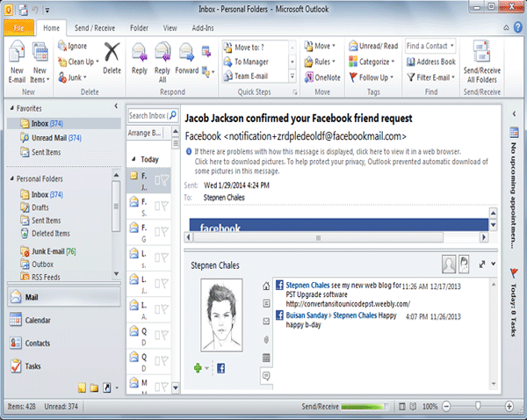The width and height of the screenshot is (527, 420).
Task: Reply to the Facebook message
Action: click(x=140, y=59)
